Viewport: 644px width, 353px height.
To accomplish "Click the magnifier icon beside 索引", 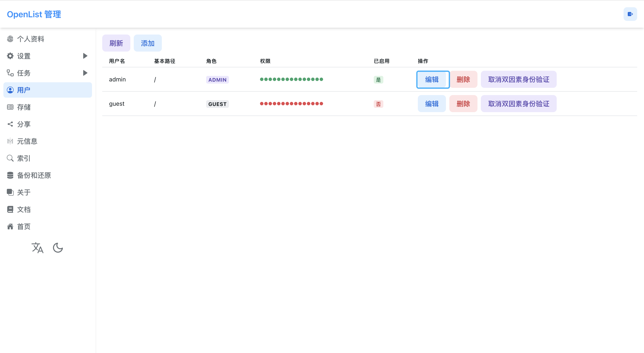I will click(10, 158).
